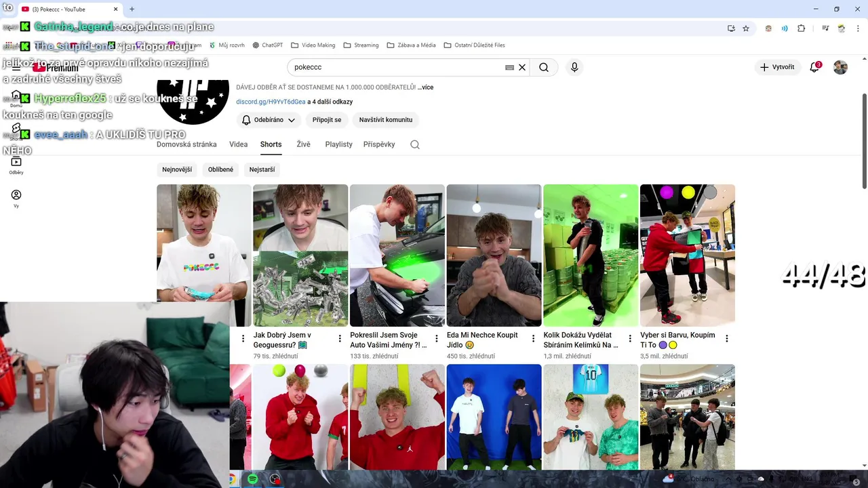
Task: Click the page vertical scrollbar thumb
Action: click(x=864, y=140)
